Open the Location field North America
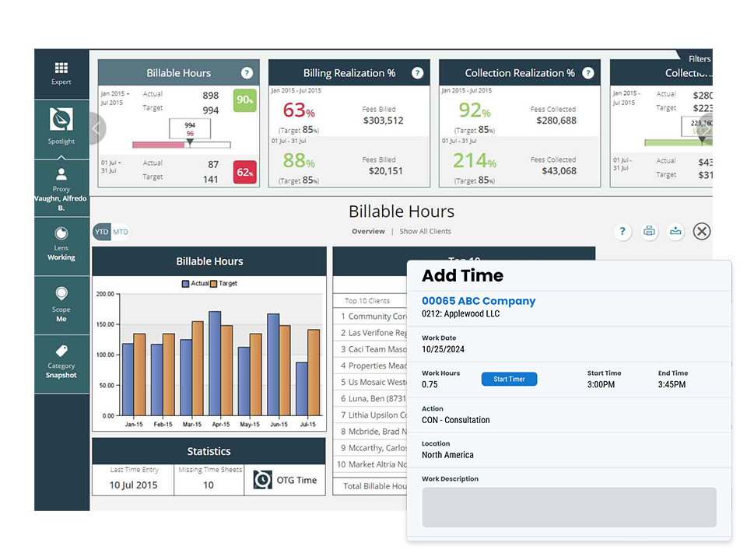The width and height of the screenshot is (747, 560). point(447,455)
